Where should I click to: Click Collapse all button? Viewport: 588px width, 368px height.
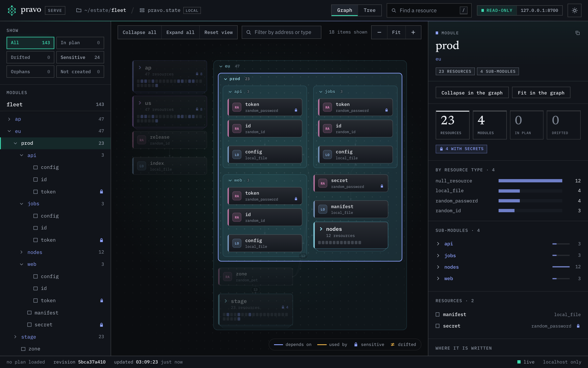click(139, 32)
